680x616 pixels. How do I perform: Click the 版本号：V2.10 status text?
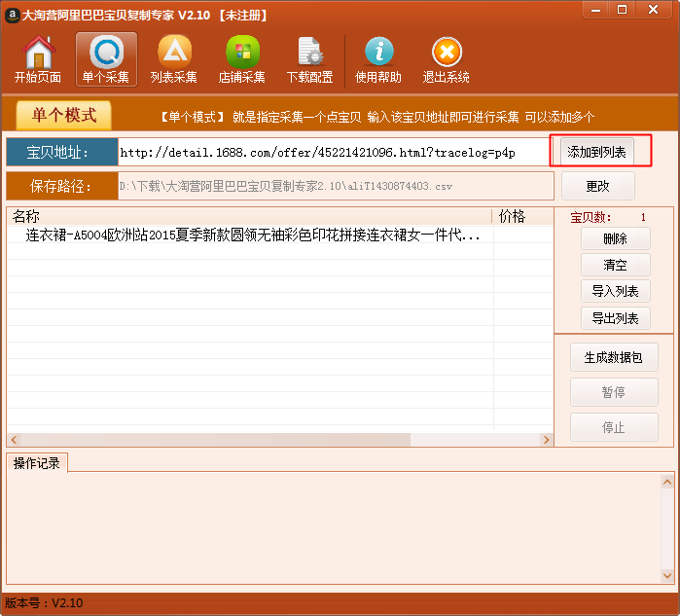click(x=44, y=603)
